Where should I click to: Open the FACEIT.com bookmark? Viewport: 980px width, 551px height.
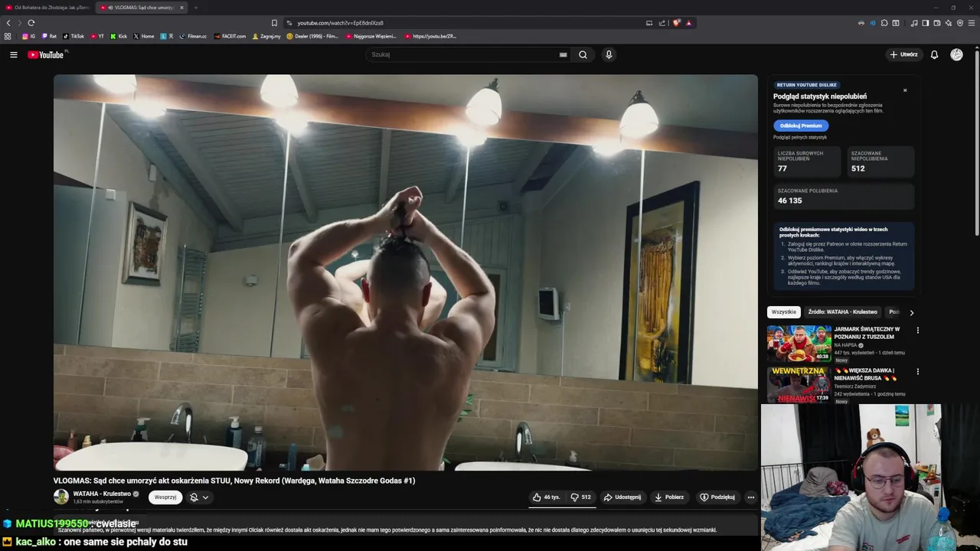[230, 36]
